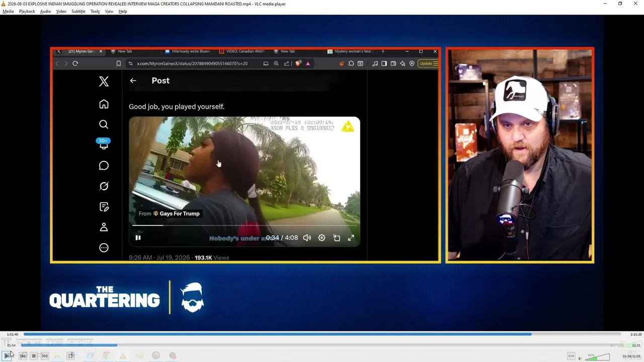
Task: Enable picture-in-picture on the X video
Action: [x=337, y=238]
